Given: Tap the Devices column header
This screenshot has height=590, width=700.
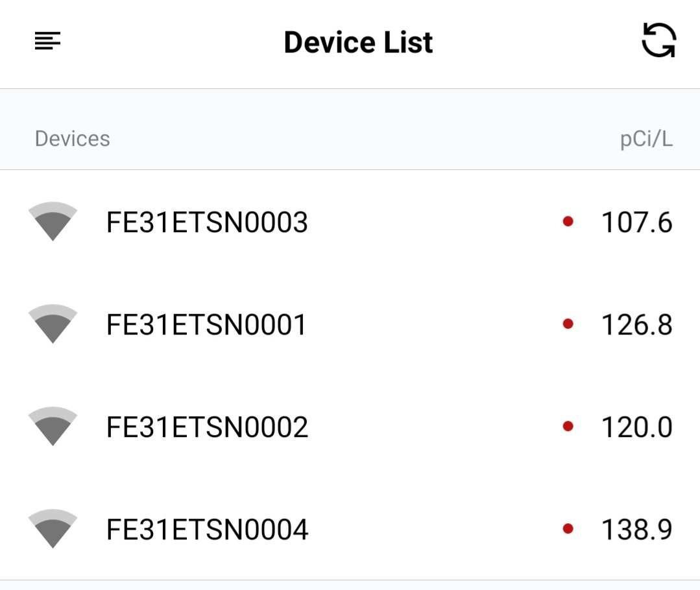Looking at the screenshot, I should point(72,139).
